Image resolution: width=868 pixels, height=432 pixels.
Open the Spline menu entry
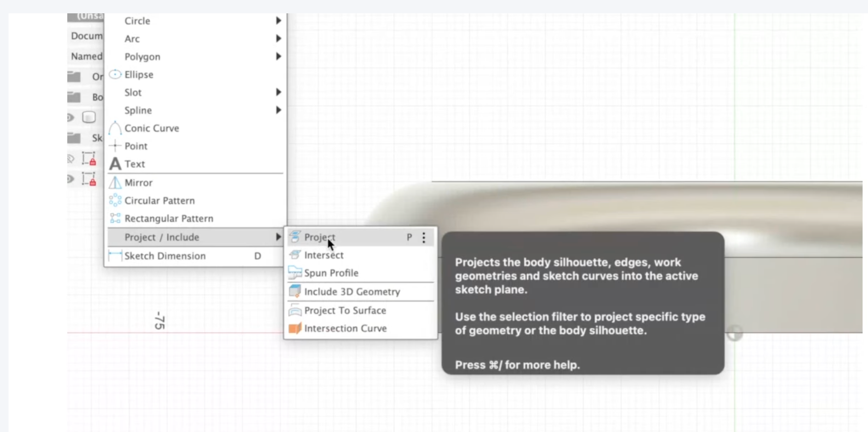tap(196, 110)
